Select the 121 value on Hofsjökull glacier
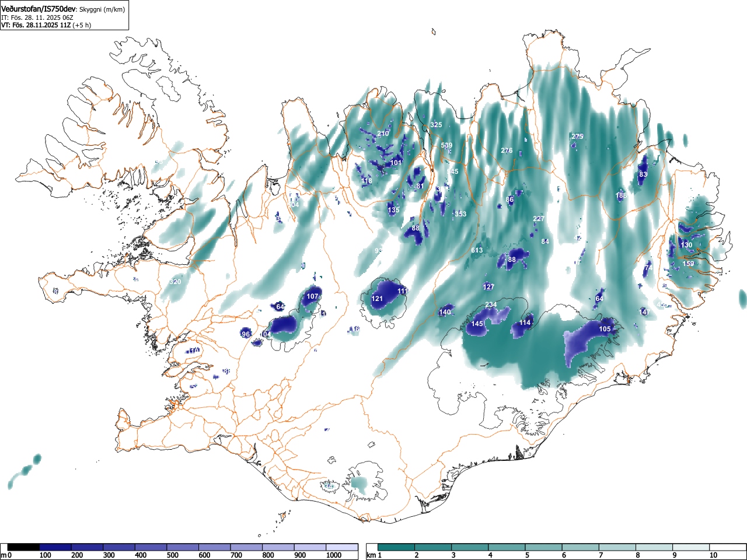This screenshot has height=560, width=747. [x=378, y=299]
